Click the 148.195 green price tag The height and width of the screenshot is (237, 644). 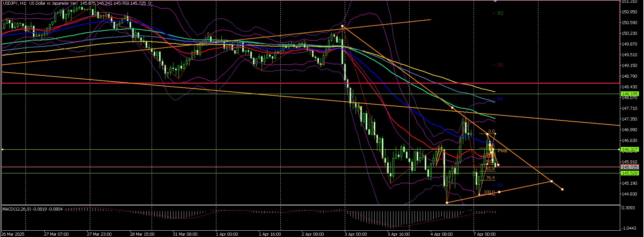(x=629, y=94)
